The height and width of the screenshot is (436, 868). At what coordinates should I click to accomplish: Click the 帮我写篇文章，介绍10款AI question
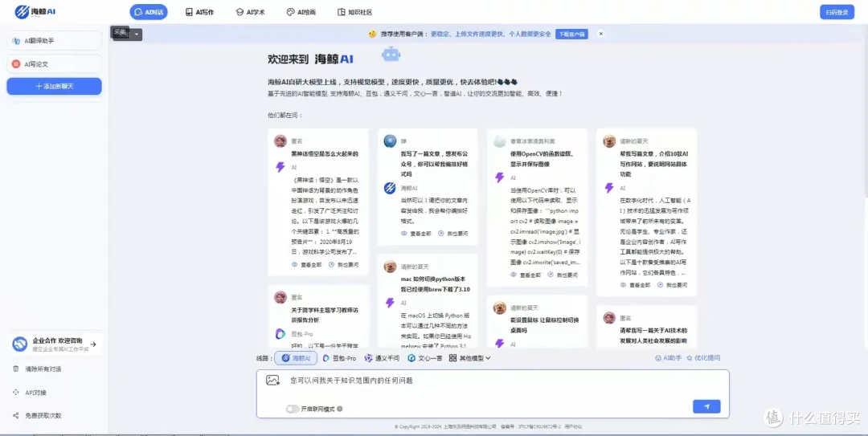coord(653,164)
